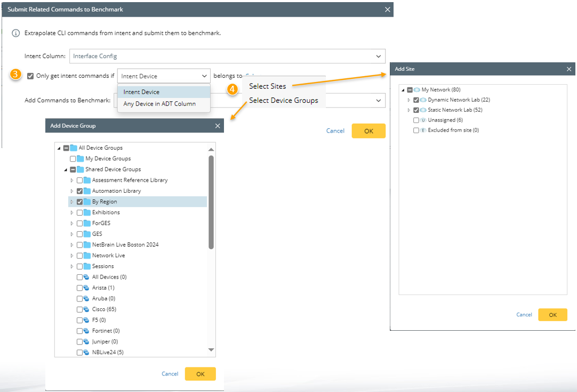577x392 pixels.
Task: Choose Select Device Groups menu entry
Action: point(283,100)
